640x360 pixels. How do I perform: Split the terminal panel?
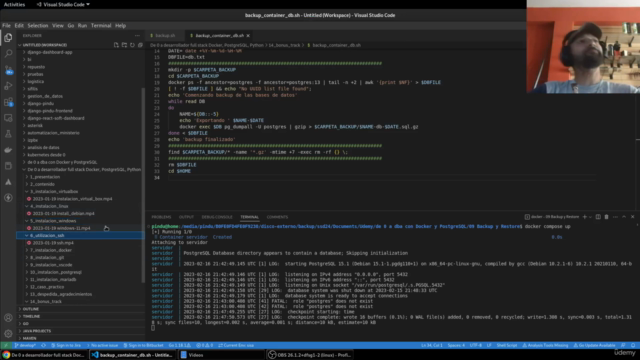tap(598, 217)
